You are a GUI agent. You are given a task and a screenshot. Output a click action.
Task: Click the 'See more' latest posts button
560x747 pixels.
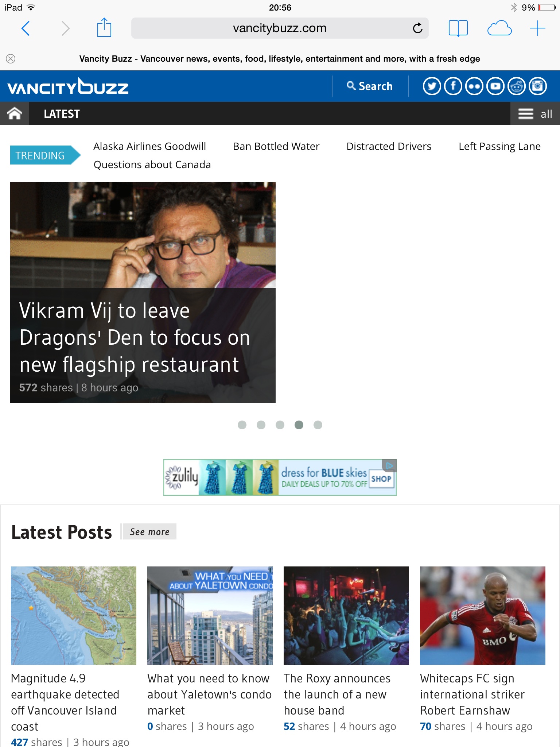click(x=149, y=532)
